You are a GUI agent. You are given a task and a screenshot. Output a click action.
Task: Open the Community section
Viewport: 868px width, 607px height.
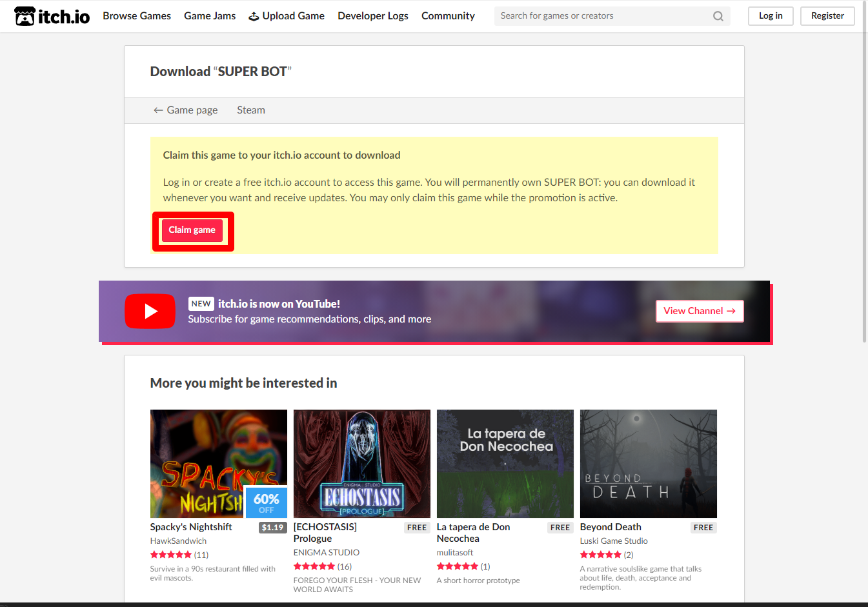pos(448,16)
